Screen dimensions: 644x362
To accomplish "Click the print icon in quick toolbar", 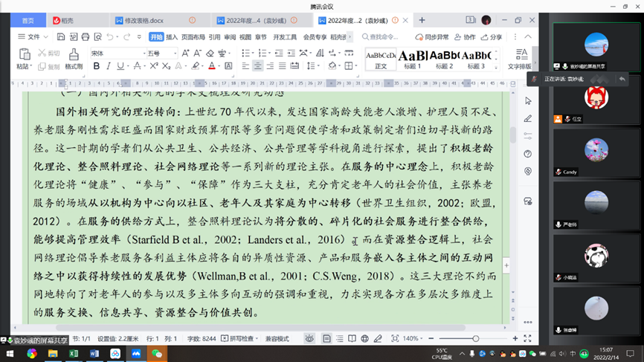I will 86,36.
